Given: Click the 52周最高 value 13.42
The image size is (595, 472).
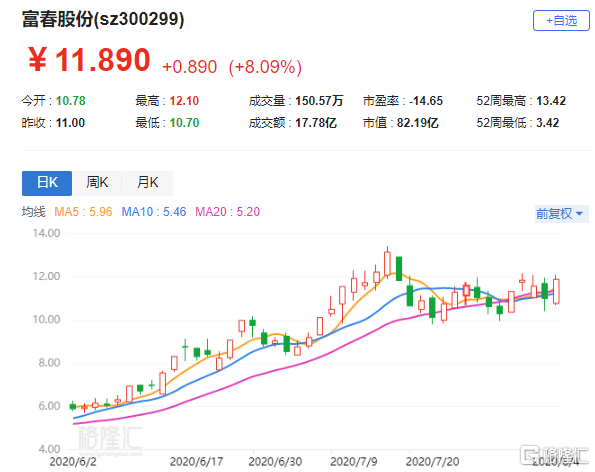Looking at the screenshot, I should coord(551,101).
